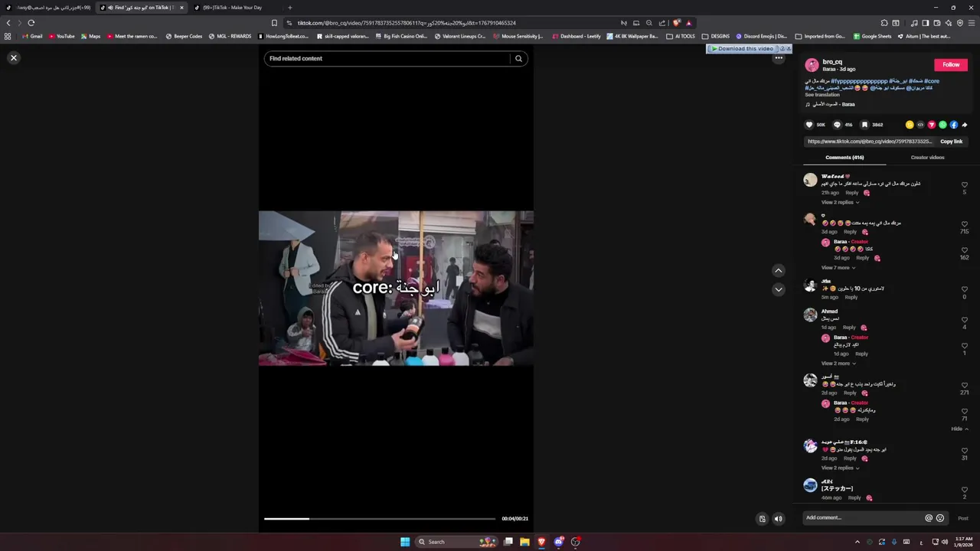Like the sticker comment with 2 likes
The width and height of the screenshot is (980, 551).
pyautogui.click(x=965, y=490)
